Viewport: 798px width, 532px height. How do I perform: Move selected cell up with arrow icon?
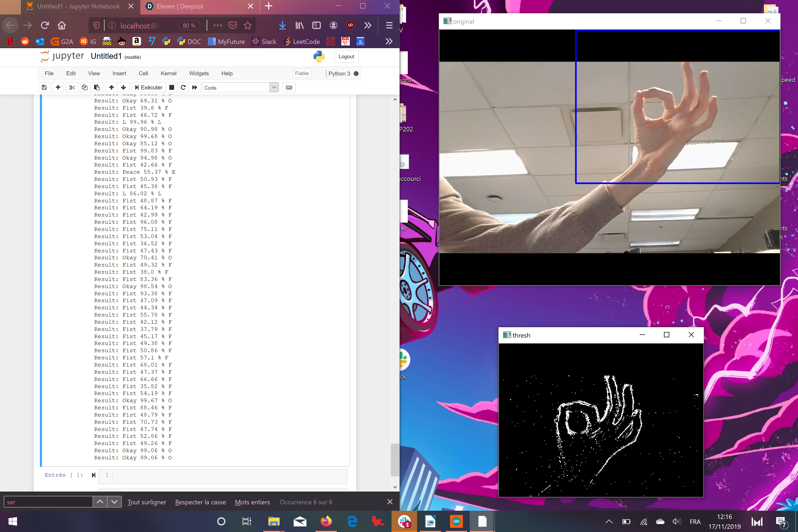tap(111, 88)
